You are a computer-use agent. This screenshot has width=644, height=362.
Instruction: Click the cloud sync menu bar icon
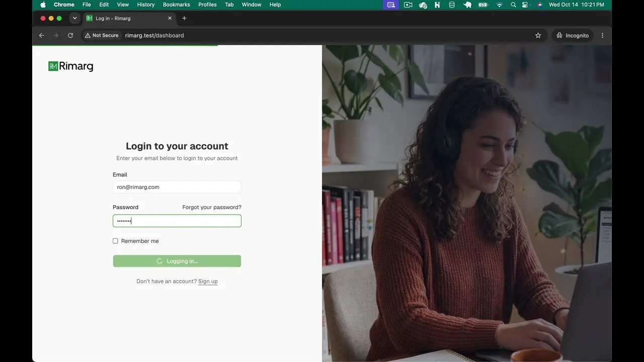[423, 5]
